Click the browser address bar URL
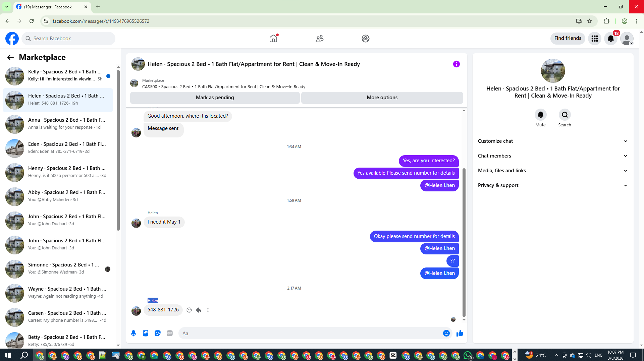644x361 pixels. [101, 21]
